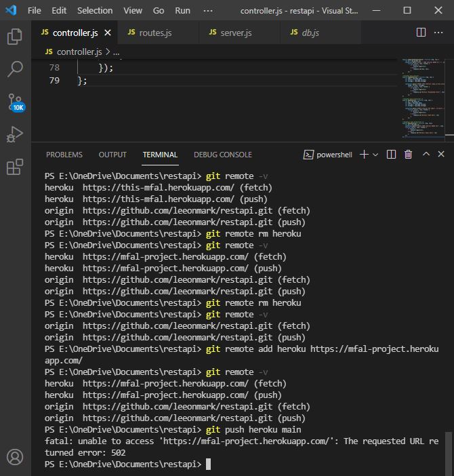Open the File menu
454x476 pixels.
pyautogui.click(x=35, y=11)
